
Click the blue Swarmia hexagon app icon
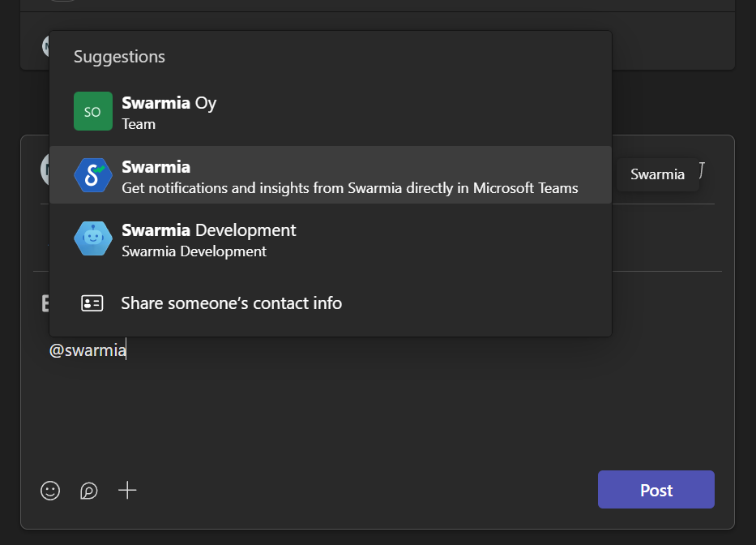tap(92, 174)
